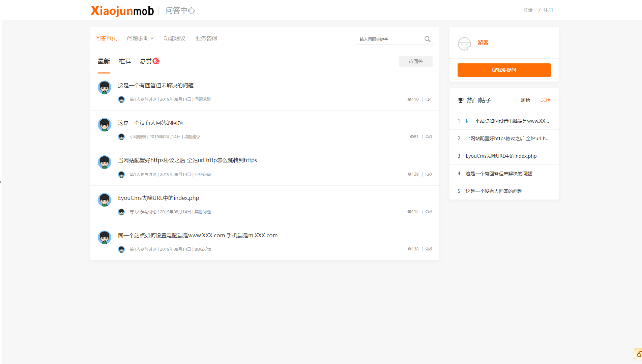Click the orange 我要提问 button
The width and height of the screenshot is (642, 364).
504,70
